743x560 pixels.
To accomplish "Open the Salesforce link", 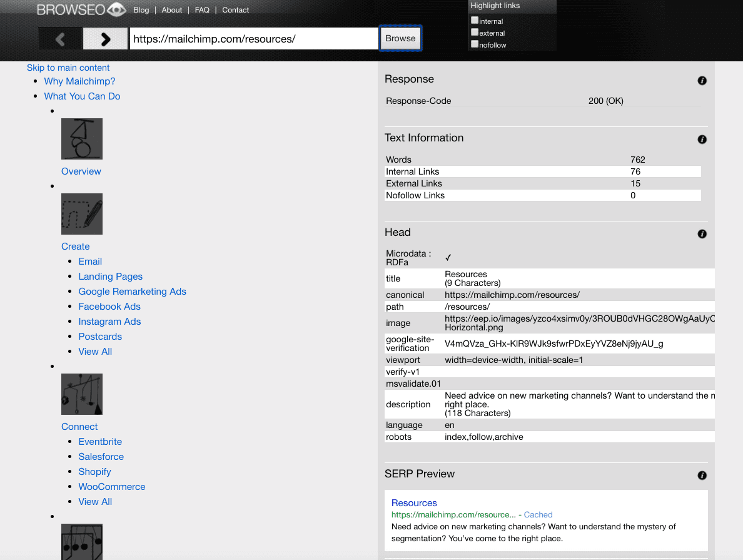I will click(101, 457).
